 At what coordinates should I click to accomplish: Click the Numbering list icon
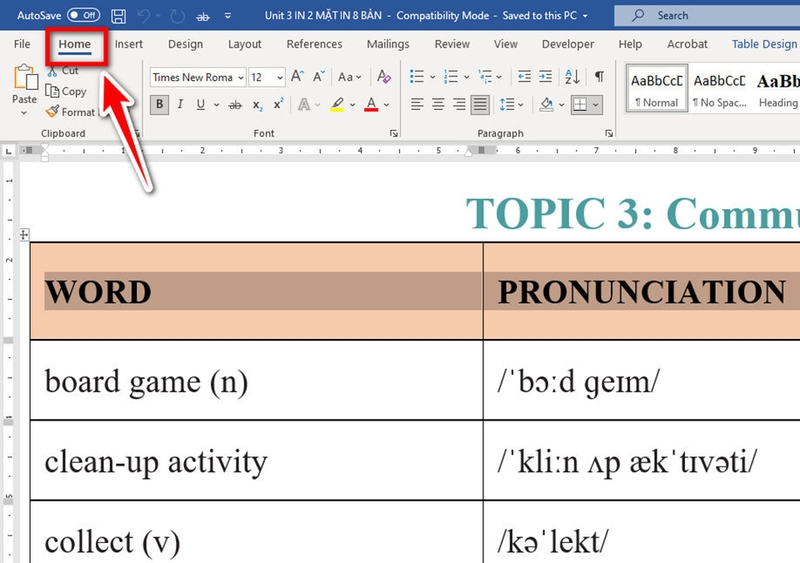point(451,77)
